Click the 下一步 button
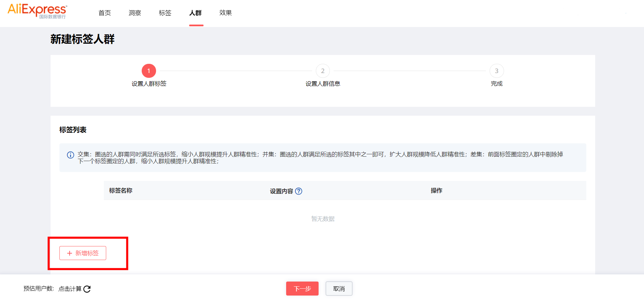The height and width of the screenshot is (301, 644). (x=302, y=289)
